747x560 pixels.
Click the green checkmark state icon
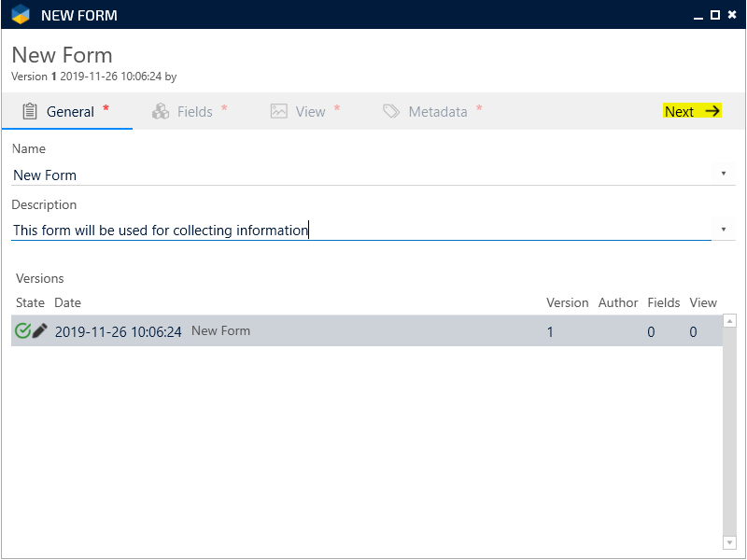[x=23, y=330]
